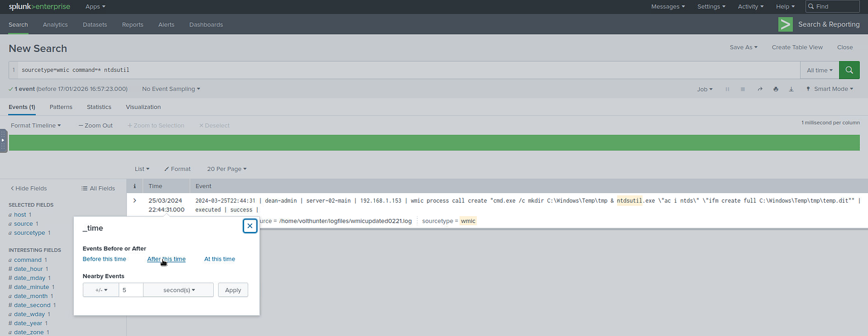Go to the Alerts nav tab

[166, 24]
